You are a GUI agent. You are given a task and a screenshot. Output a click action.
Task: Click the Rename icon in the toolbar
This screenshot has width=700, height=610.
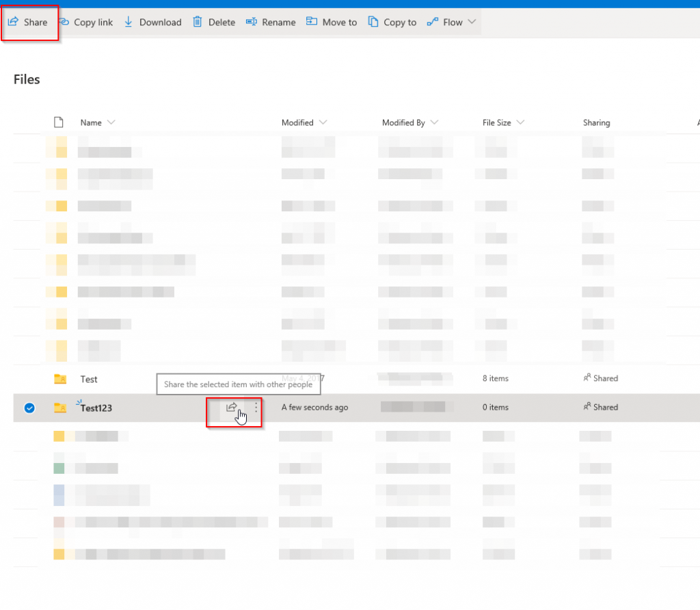click(x=252, y=22)
